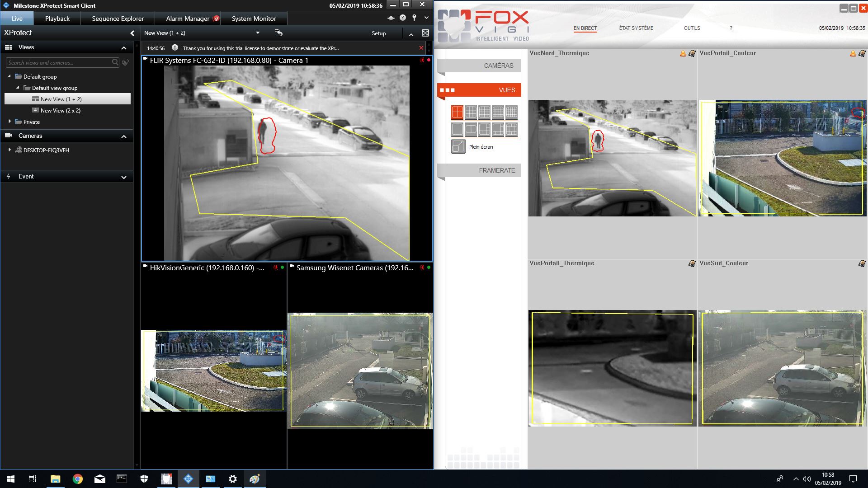
Task: Select the 2x2 grid layout in Vues
Action: click(457, 113)
